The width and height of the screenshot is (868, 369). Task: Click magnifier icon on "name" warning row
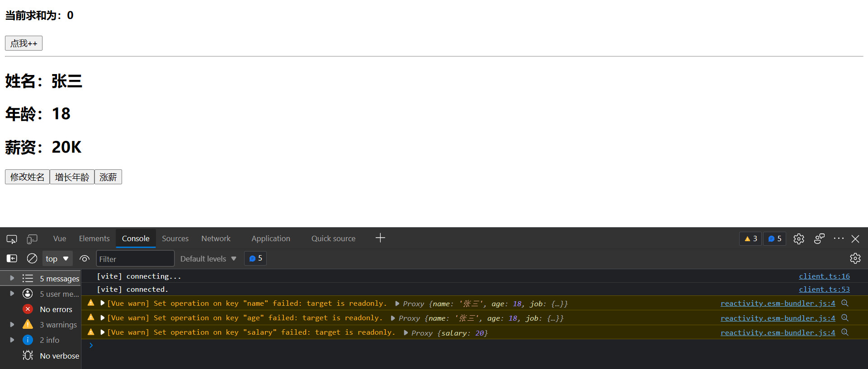coord(845,303)
